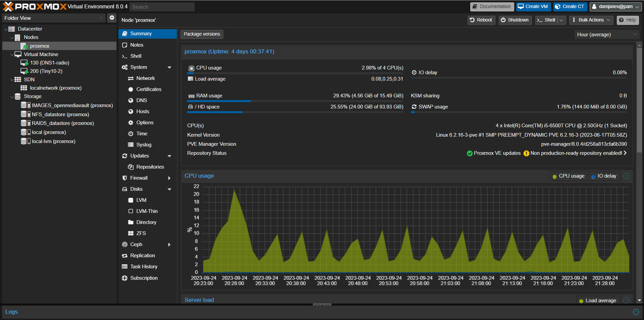Collapse the Datacenter tree node
Viewport: 644px width, 320px height.
6,29
